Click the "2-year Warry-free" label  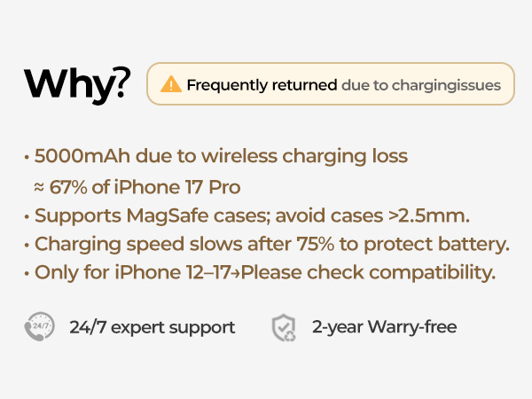pyautogui.click(x=385, y=327)
